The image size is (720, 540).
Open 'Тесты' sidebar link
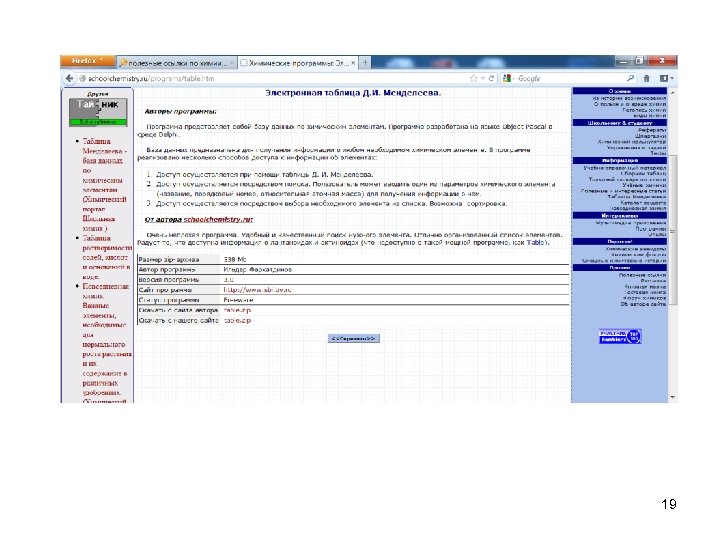658,153
